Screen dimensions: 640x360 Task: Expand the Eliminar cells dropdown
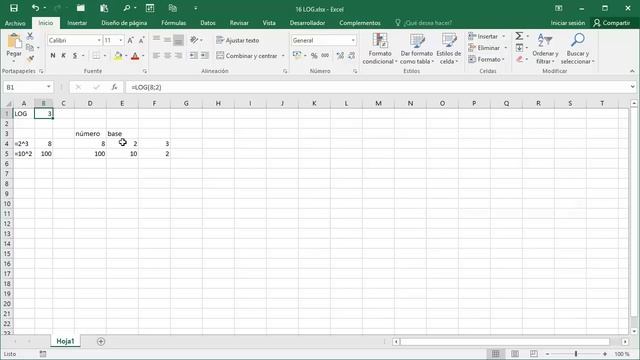505,48
